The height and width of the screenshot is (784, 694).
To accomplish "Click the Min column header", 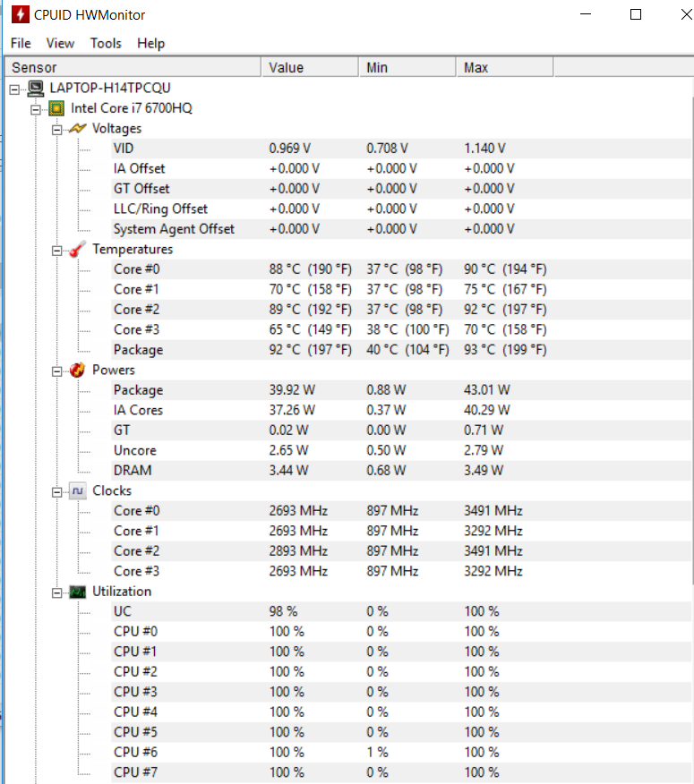I will (407, 67).
